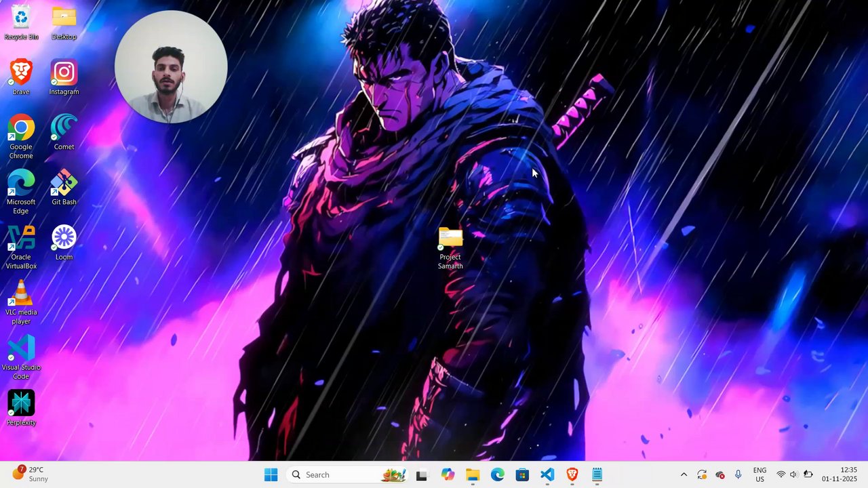
Task: Click the OneDrive cloud error tray icon
Action: point(720,474)
